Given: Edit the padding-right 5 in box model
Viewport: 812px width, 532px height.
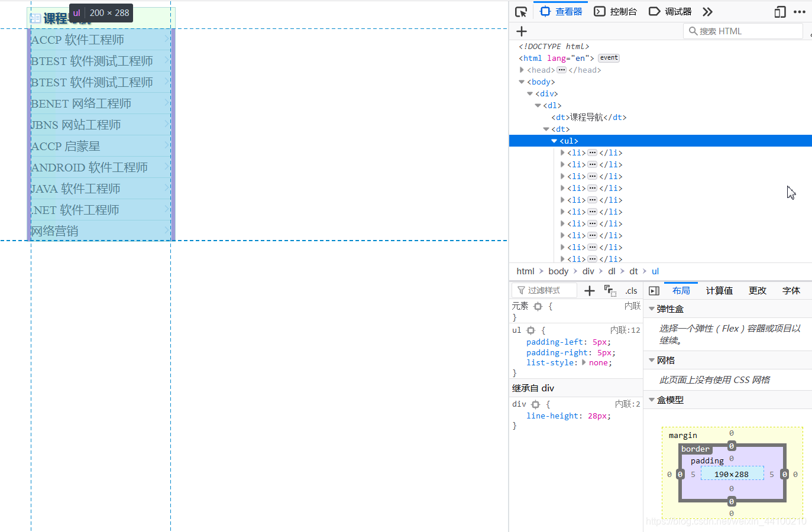Looking at the screenshot, I should pyautogui.click(x=772, y=474).
